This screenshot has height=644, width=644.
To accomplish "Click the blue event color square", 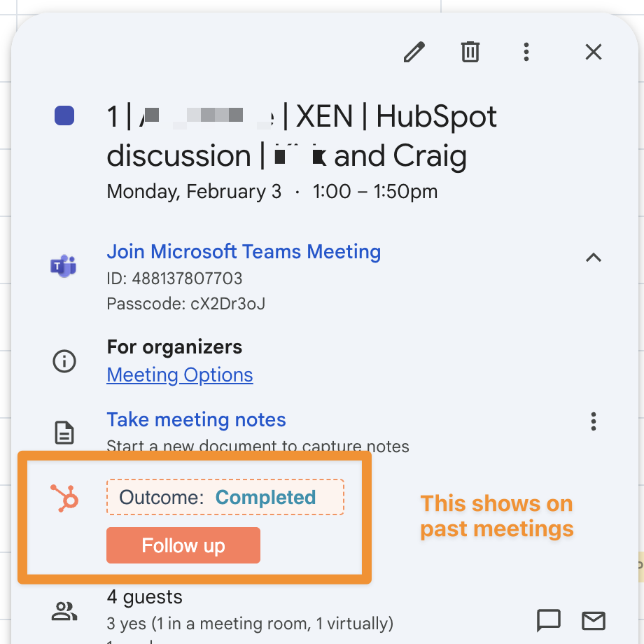I will 64,116.
